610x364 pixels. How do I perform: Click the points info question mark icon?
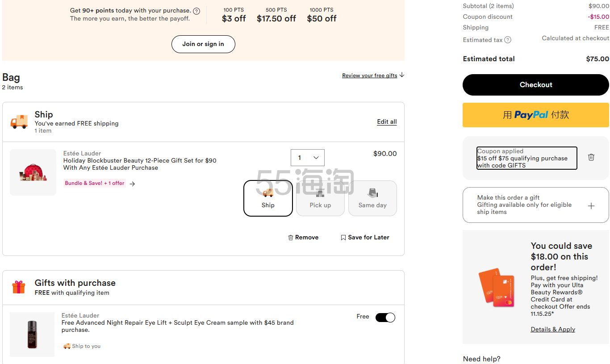pyautogui.click(x=196, y=11)
